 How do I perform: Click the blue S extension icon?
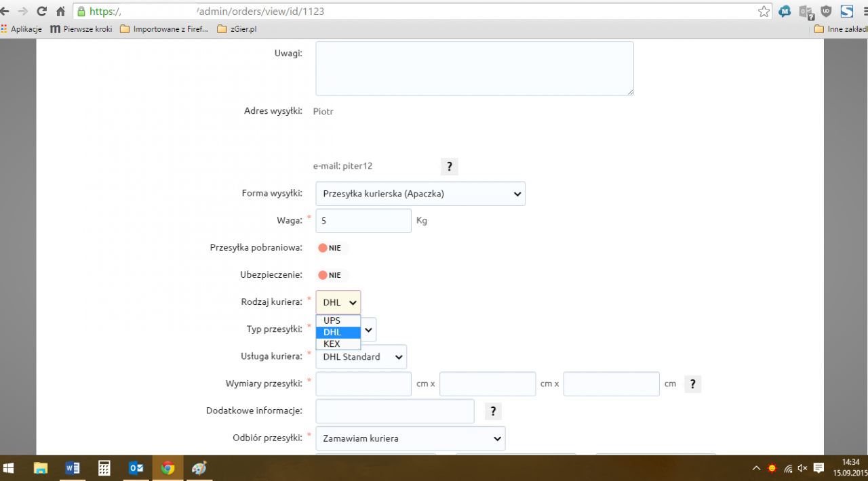(x=847, y=12)
